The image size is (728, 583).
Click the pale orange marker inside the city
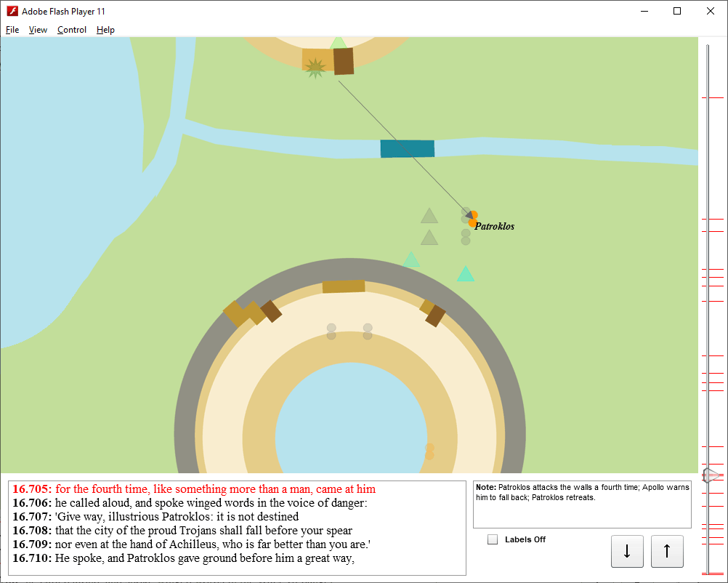(x=429, y=451)
